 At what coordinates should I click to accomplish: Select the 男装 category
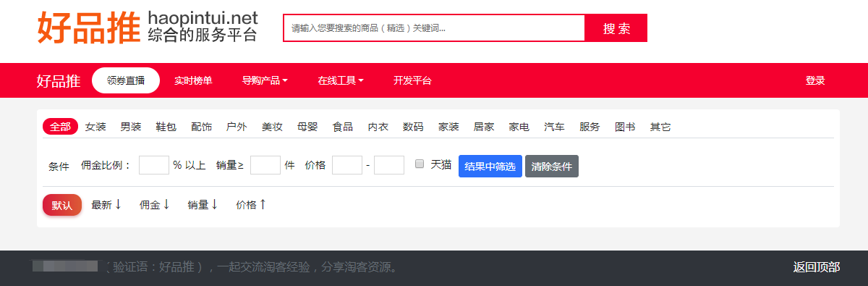pyautogui.click(x=131, y=127)
